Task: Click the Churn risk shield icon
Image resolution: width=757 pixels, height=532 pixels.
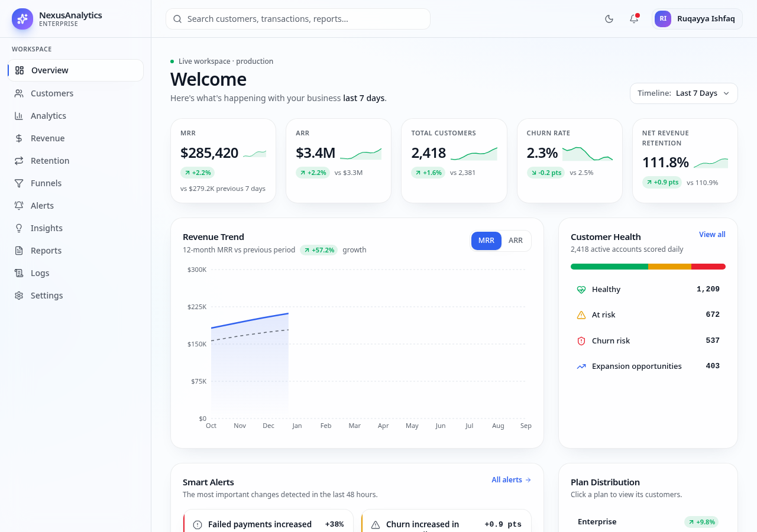Action: coord(581,341)
